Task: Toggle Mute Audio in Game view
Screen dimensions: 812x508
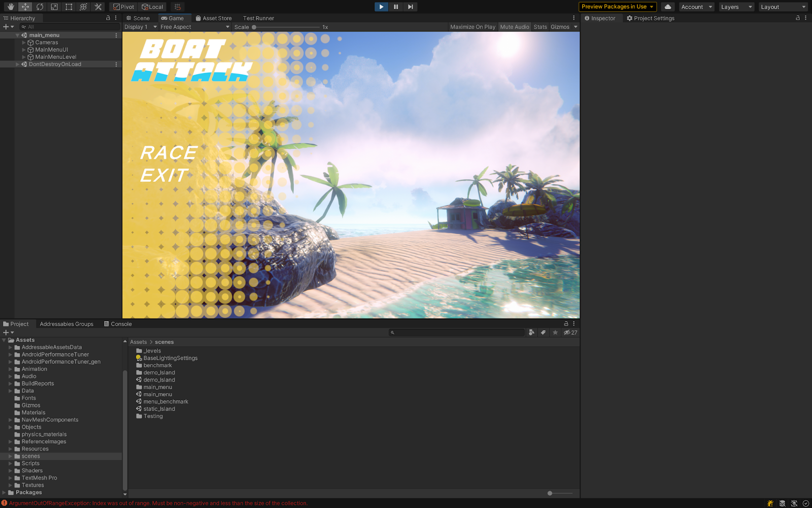Action: (x=514, y=27)
